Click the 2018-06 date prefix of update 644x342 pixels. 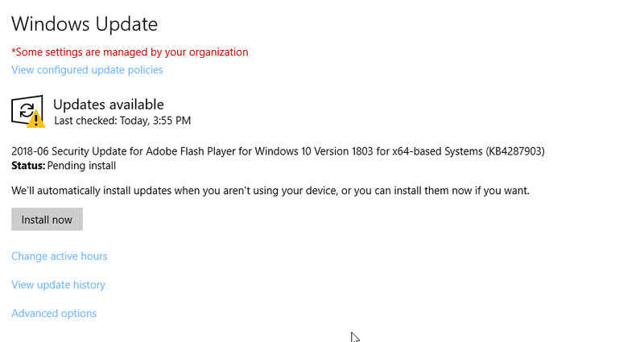[x=30, y=151]
